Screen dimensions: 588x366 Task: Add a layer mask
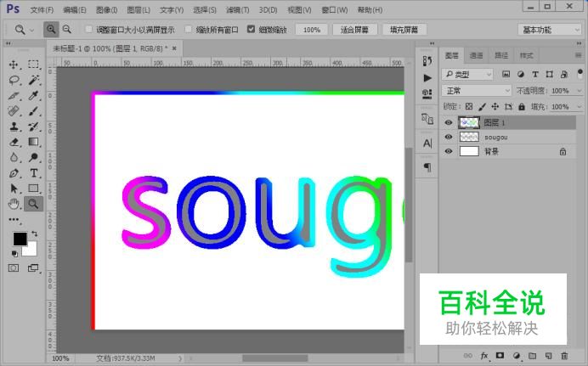pyautogui.click(x=500, y=356)
